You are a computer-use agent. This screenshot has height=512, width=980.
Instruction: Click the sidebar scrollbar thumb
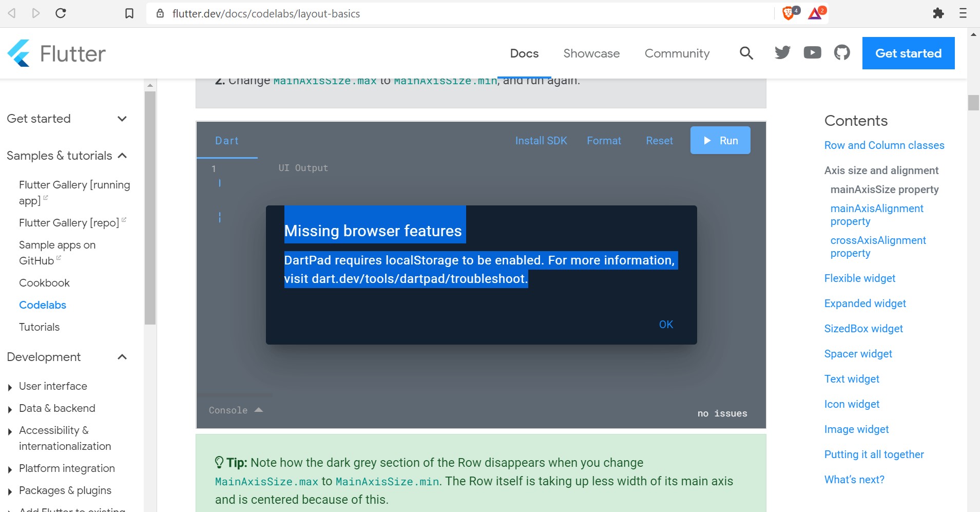[x=150, y=208]
